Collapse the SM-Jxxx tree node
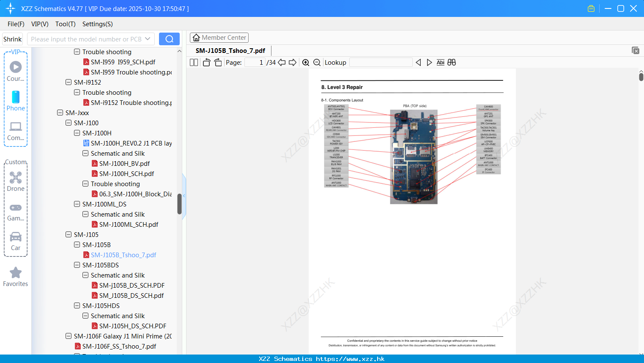This screenshot has height=363, width=644. pos(60,113)
